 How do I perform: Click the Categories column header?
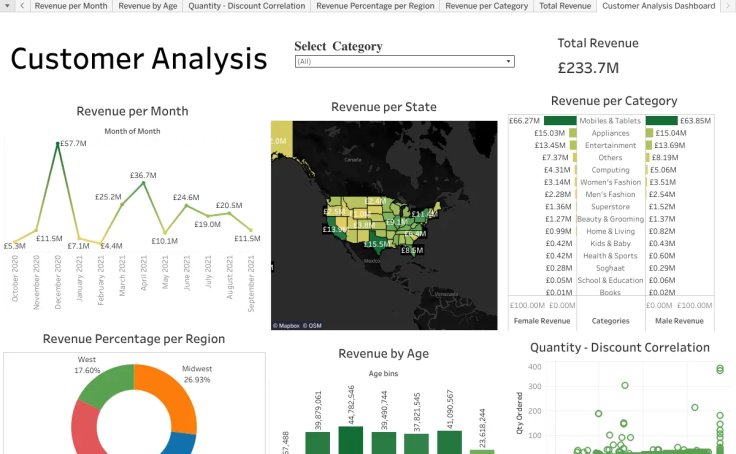coord(611,321)
